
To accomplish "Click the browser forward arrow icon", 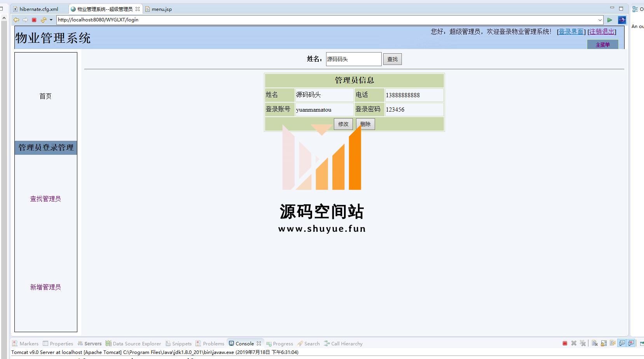I will click(25, 20).
